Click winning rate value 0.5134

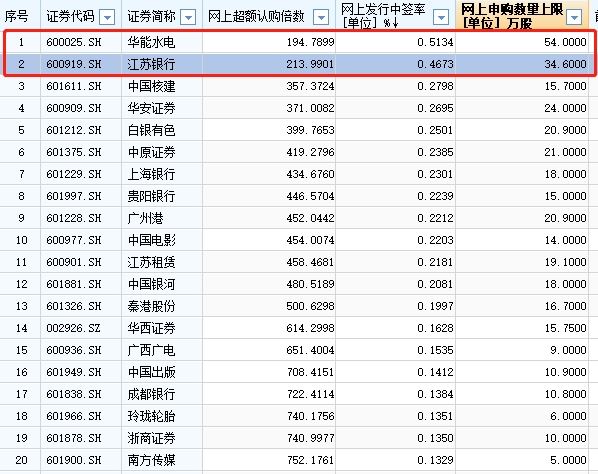click(435, 42)
